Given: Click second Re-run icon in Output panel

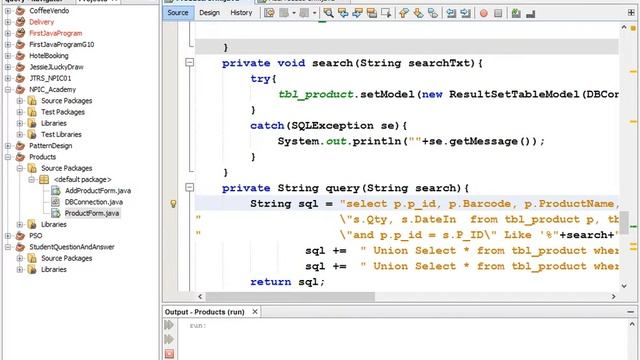Looking at the screenshot, I should tap(169, 339).
